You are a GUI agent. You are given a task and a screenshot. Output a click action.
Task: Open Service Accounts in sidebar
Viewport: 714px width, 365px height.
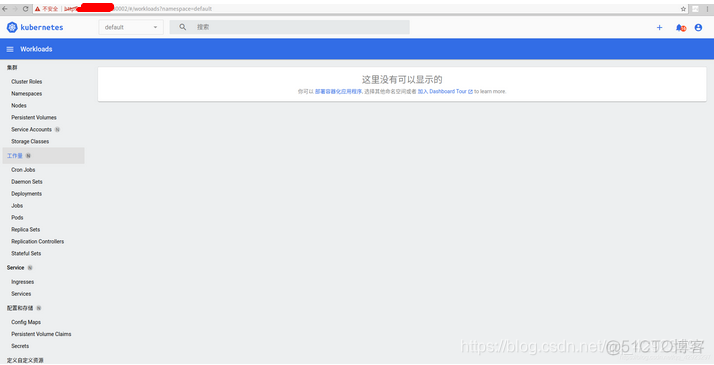click(31, 129)
